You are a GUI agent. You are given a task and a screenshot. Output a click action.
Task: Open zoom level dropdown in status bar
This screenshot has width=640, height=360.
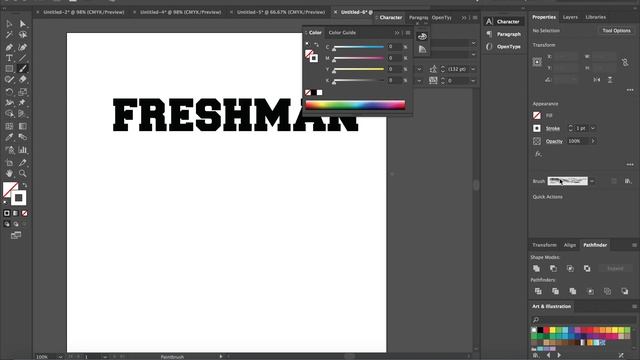click(60, 357)
